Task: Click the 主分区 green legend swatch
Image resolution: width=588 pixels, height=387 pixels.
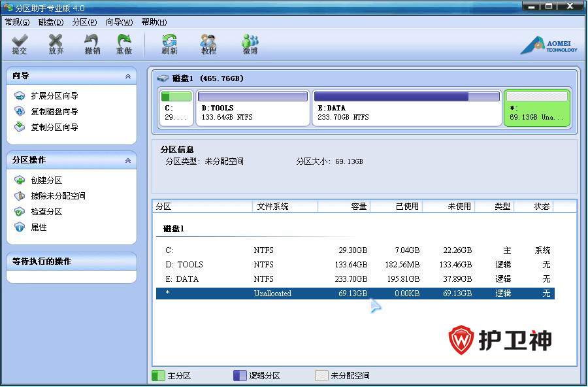Action: tap(158, 376)
